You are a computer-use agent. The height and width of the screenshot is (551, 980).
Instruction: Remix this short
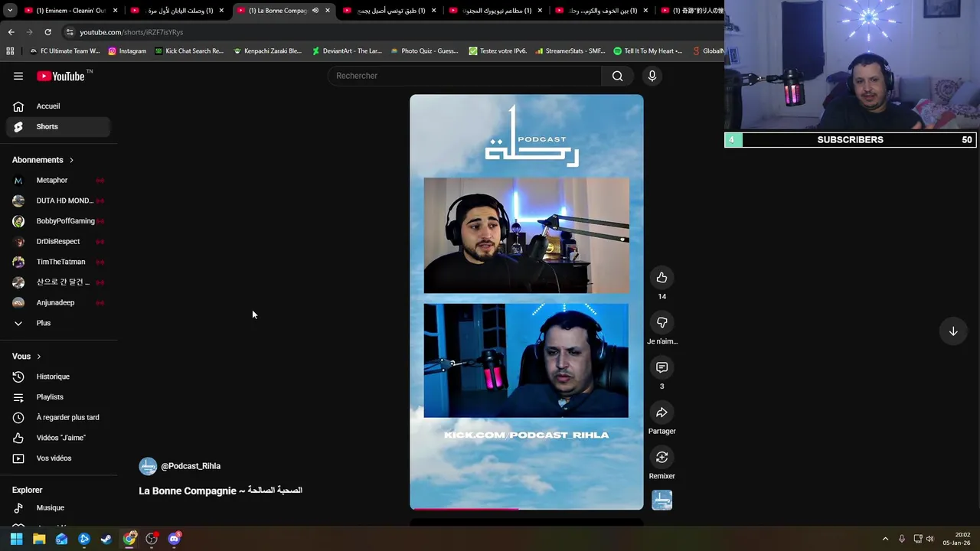(x=661, y=457)
